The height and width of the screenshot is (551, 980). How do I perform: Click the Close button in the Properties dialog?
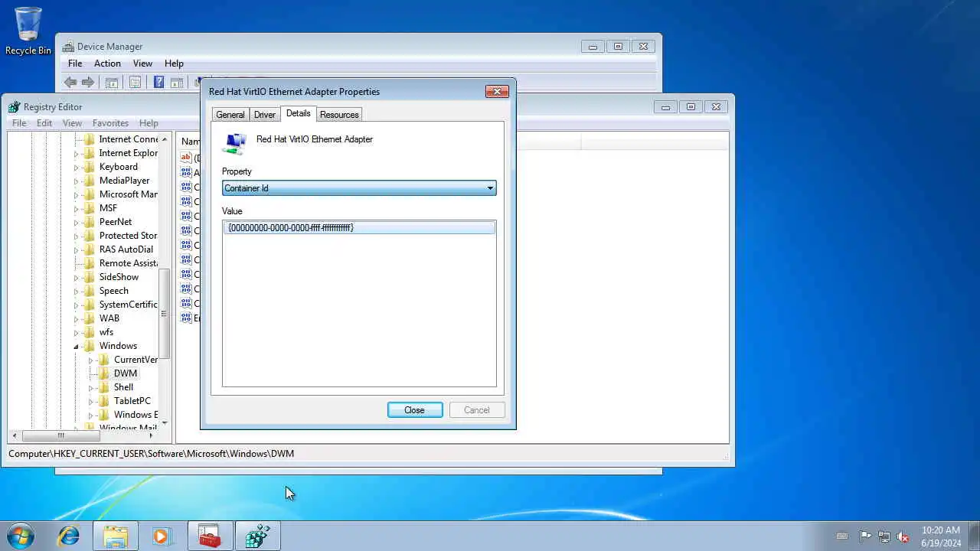(x=415, y=410)
